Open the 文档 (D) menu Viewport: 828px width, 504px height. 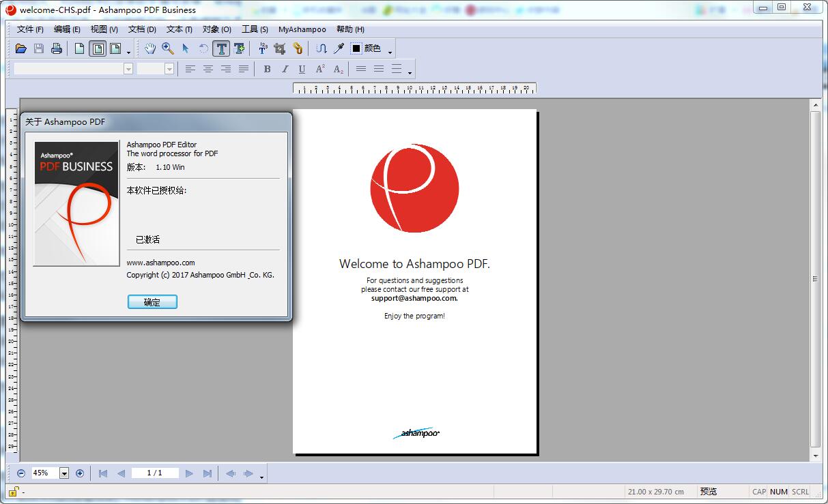[142, 29]
